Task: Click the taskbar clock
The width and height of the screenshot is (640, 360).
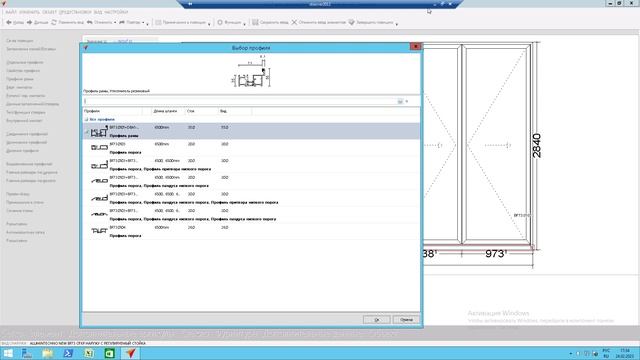Action: pos(625,353)
